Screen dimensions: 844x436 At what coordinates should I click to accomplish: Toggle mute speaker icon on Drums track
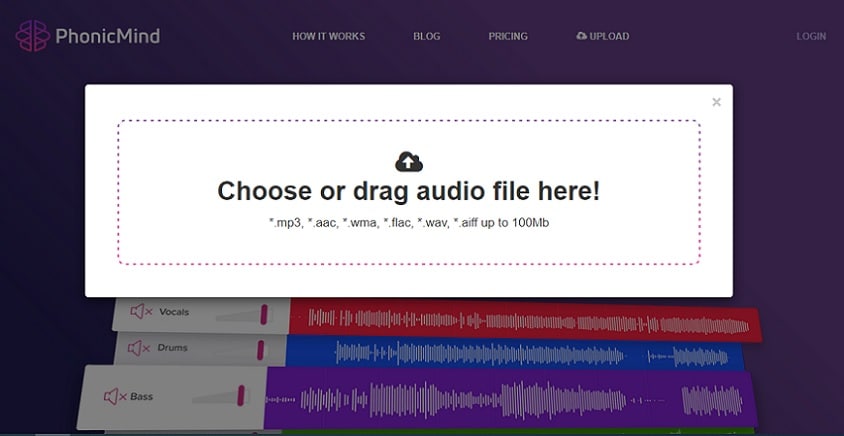point(139,348)
